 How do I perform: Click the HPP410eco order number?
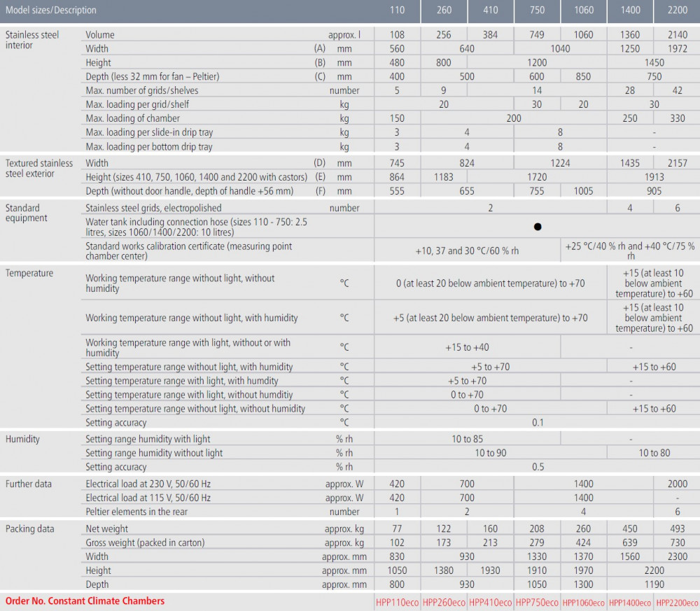point(490,603)
